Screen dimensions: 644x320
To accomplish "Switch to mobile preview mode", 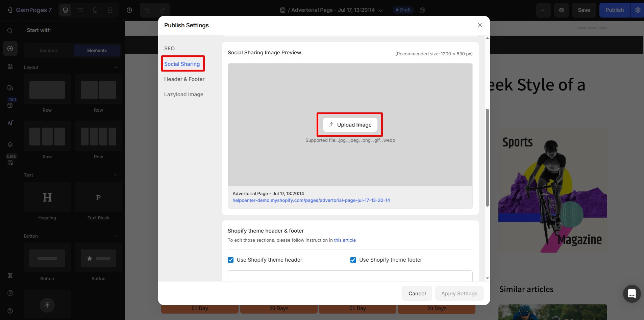I will [x=95, y=10].
